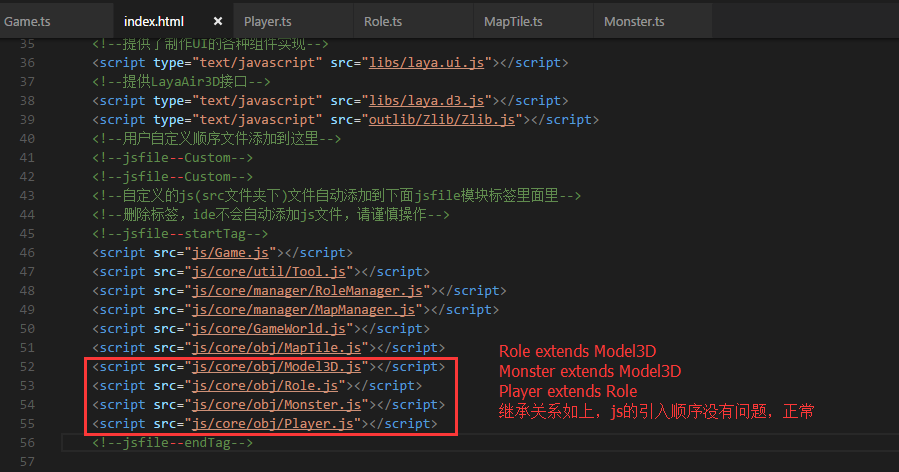Switch to the Game.ts tab

(28, 21)
